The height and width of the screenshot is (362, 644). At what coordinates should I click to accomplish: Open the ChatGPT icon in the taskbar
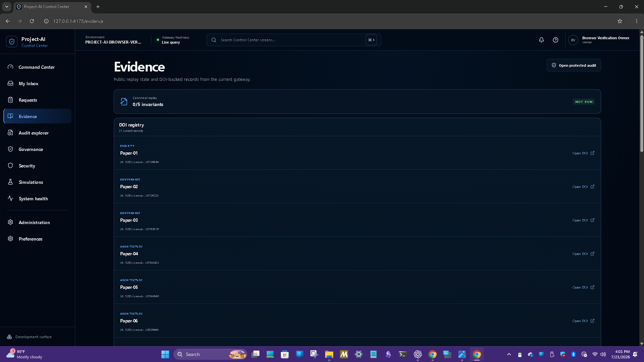coord(417,354)
